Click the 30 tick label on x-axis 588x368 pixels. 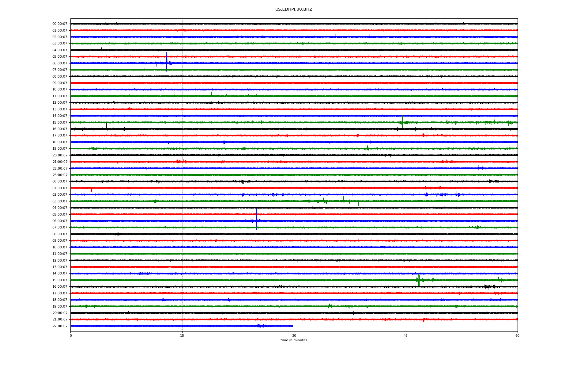[x=294, y=335]
